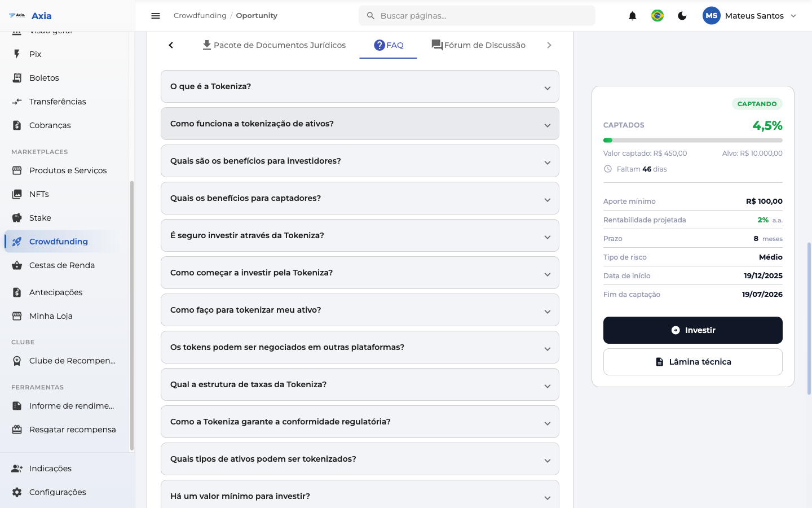Click the Produtos e Serviços store icon
The image size is (812, 508).
17,170
